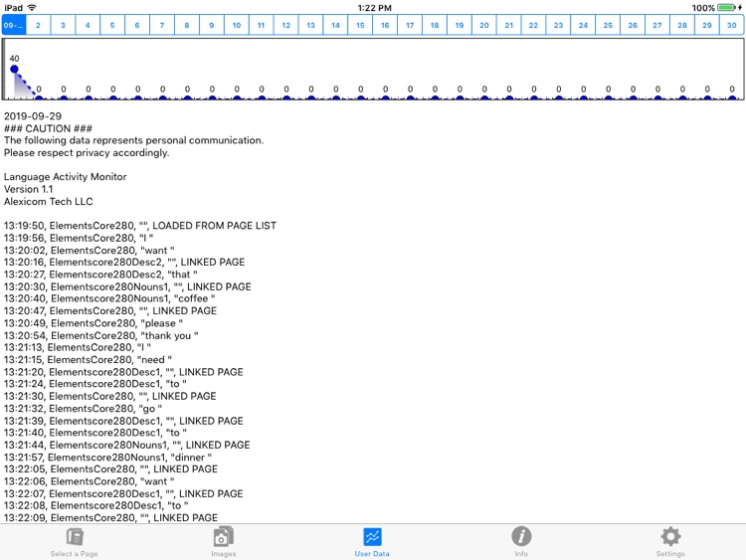
Task: Select day 24 in the date bar
Action: click(583, 25)
